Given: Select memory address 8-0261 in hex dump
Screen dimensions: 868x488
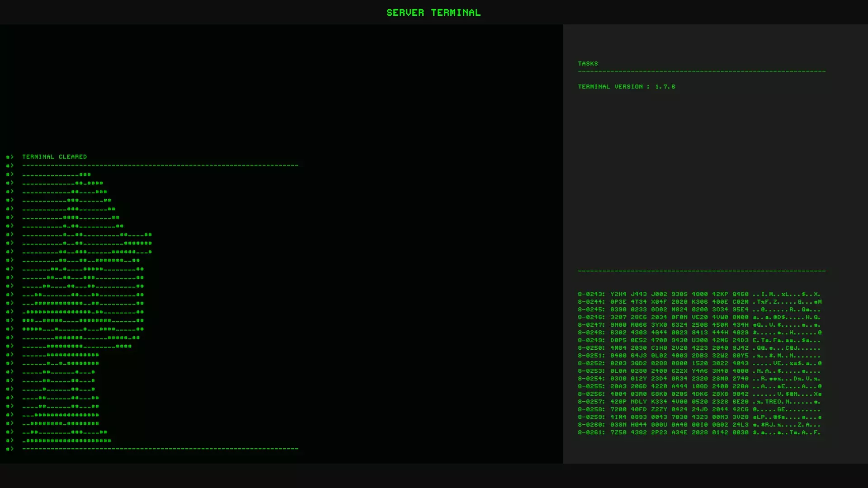Looking at the screenshot, I should coord(591,432).
